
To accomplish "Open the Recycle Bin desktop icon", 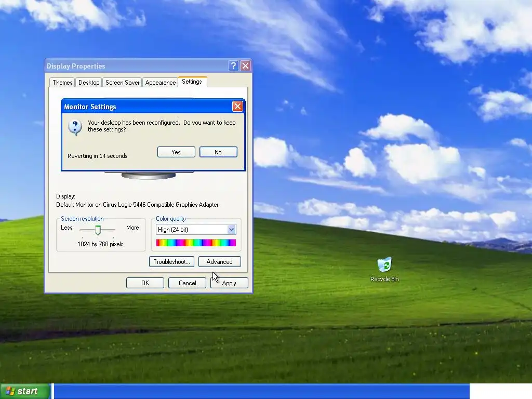I will point(384,270).
